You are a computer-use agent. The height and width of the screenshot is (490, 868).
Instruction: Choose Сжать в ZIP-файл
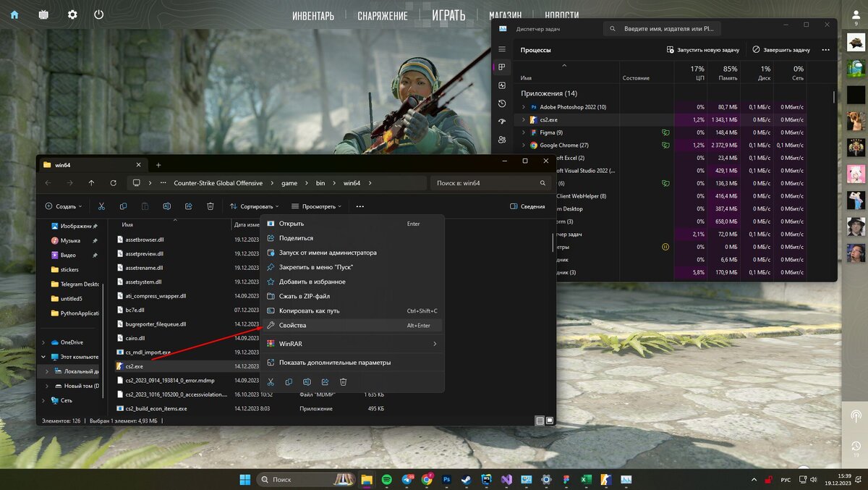pos(352,296)
